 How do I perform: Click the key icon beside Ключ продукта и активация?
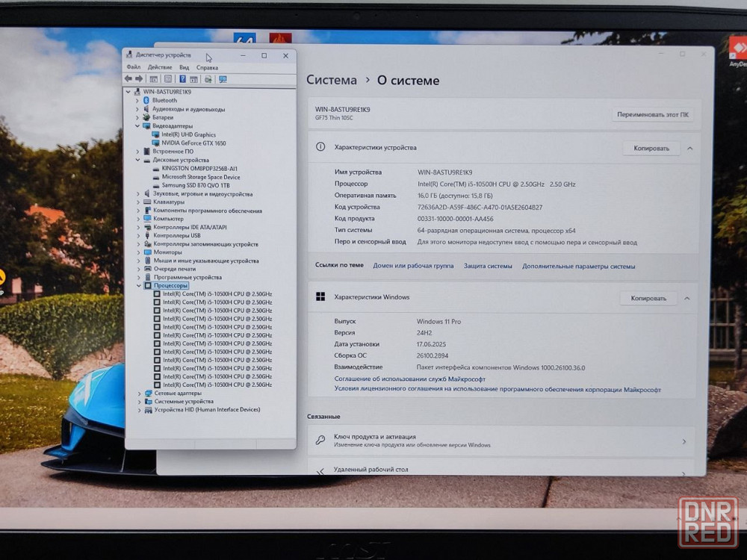[x=320, y=440]
